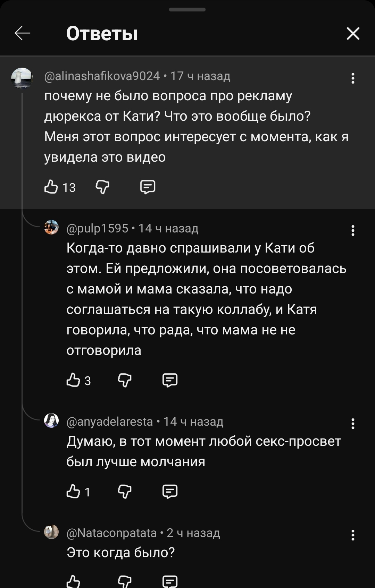The width and height of the screenshot is (375, 588).
Task: Go back using the arrow icon
Action: click(x=23, y=34)
